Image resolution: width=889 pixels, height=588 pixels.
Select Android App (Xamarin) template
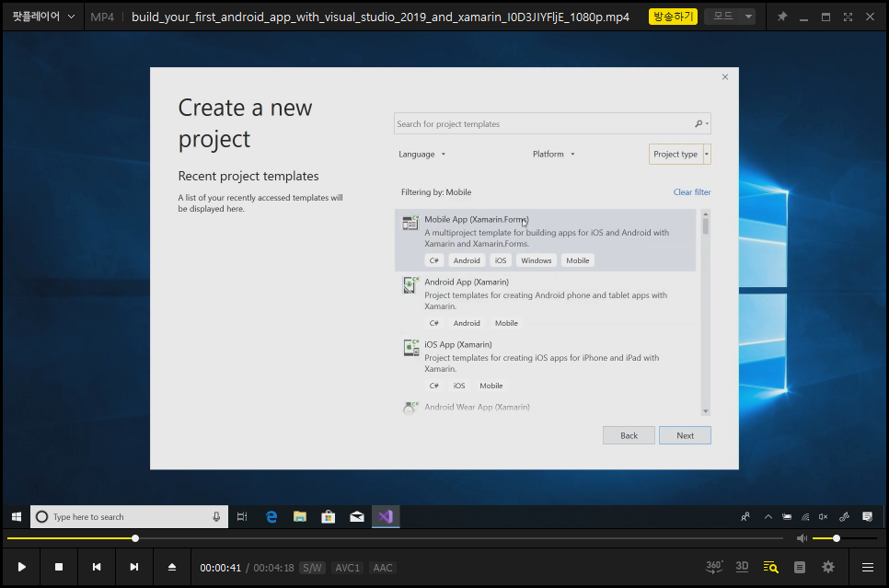coord(546,302)
